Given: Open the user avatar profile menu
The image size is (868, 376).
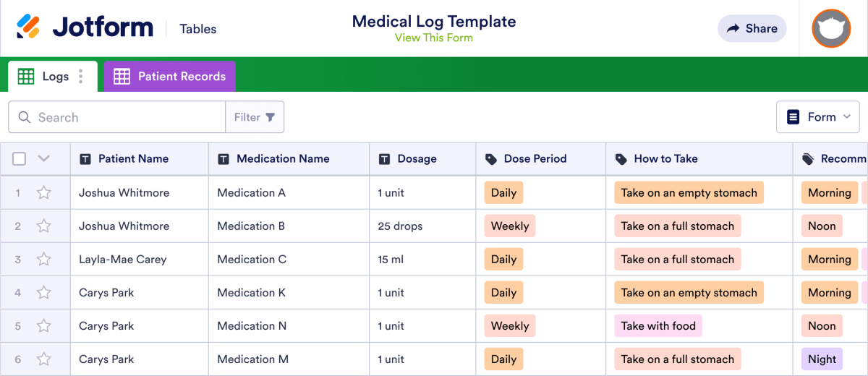Looking at the screenshot, I should (831, 28).
